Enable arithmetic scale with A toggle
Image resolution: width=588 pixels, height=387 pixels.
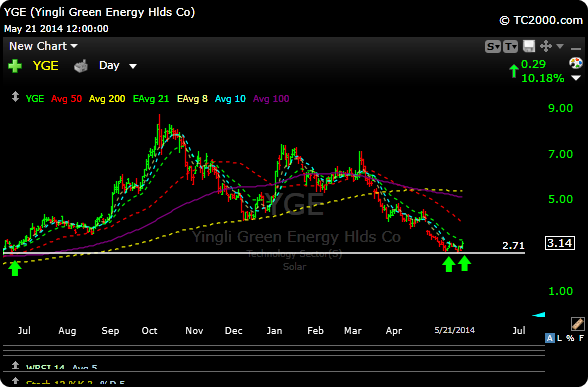549,338
